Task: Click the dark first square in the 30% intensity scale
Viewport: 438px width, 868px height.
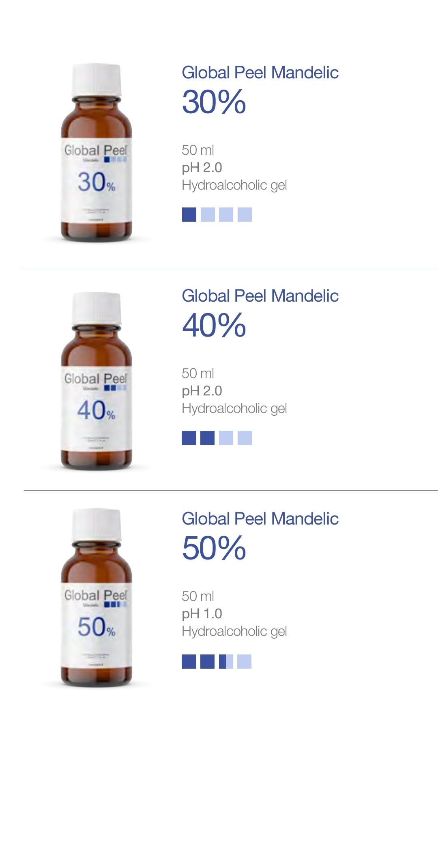Action: pyautogui.click(x=189, y=214)
